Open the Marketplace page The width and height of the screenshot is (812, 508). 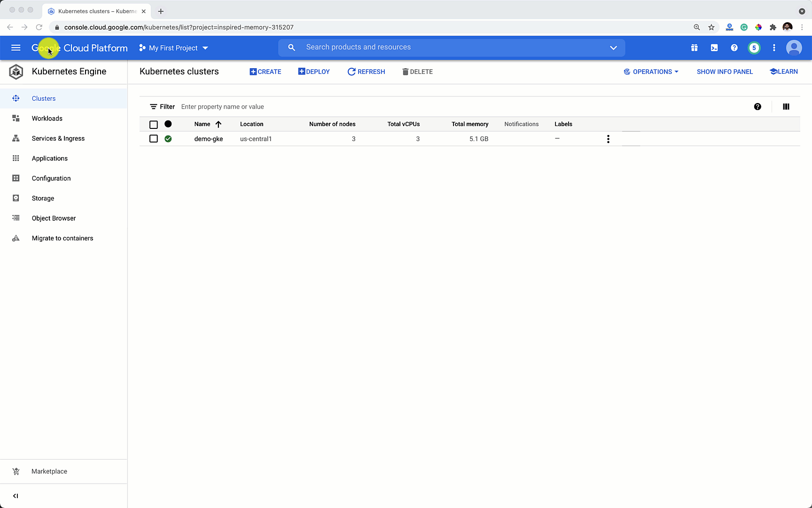point(49,471)
